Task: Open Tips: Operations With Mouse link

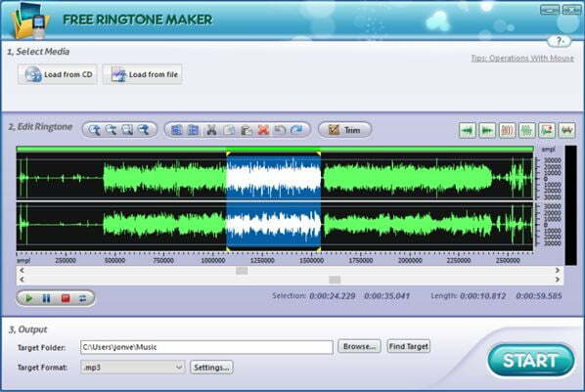Action: (522, 59)
